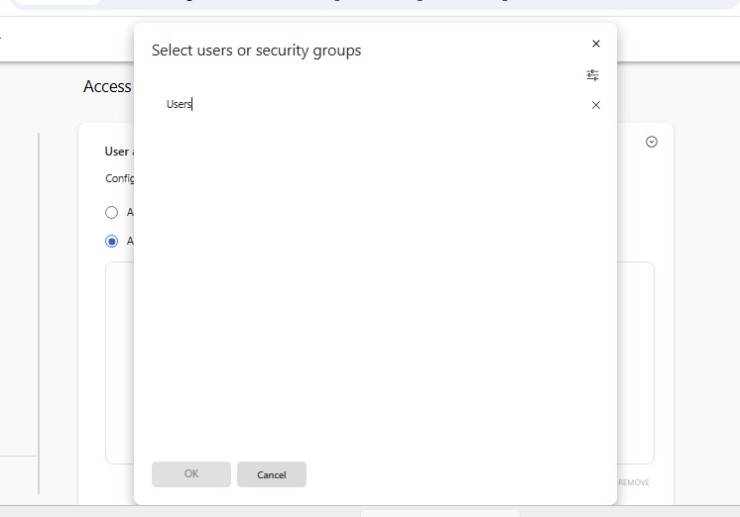Clear the Users search text

596,105
